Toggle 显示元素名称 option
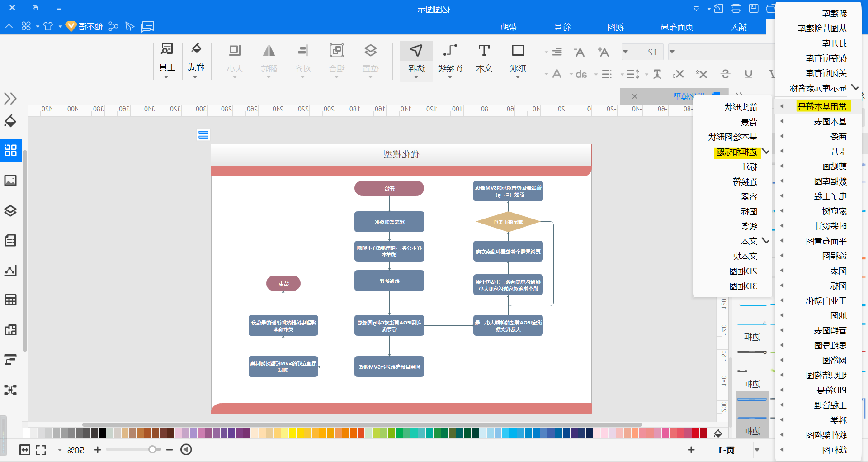Image resolution: width=868 pixels, height=462 pixels. 818,88
